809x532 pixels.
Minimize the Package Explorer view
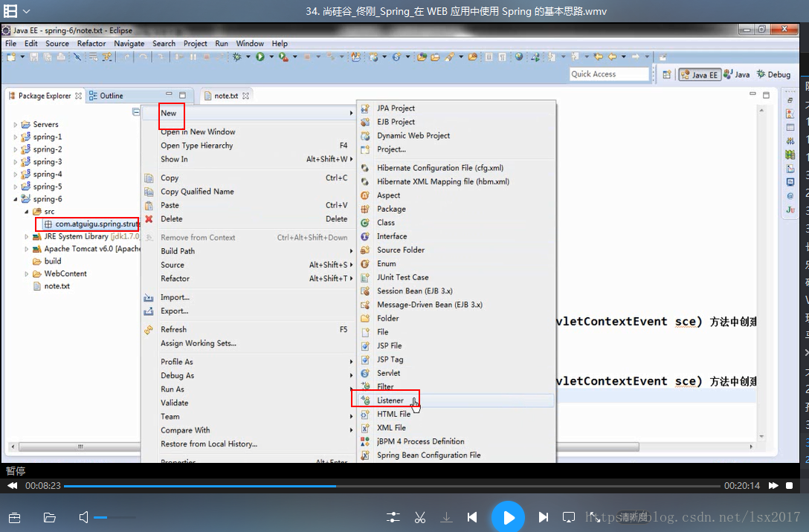pos(169,95)
